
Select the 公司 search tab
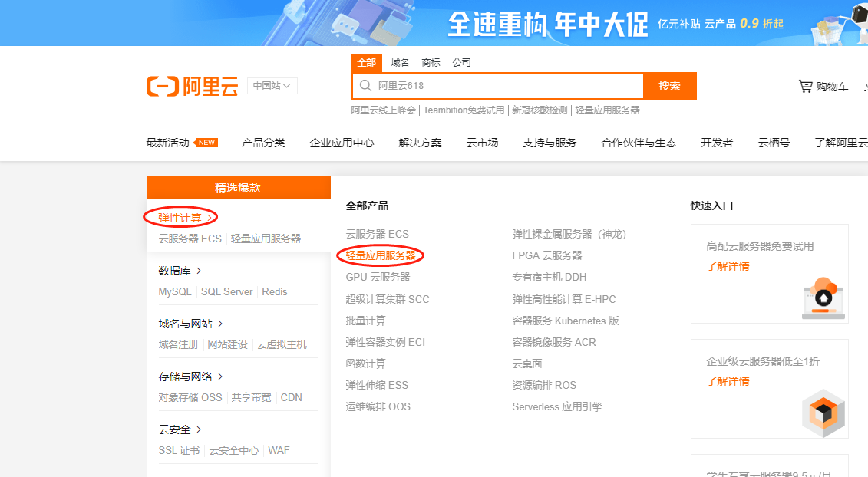coord(462,63)
